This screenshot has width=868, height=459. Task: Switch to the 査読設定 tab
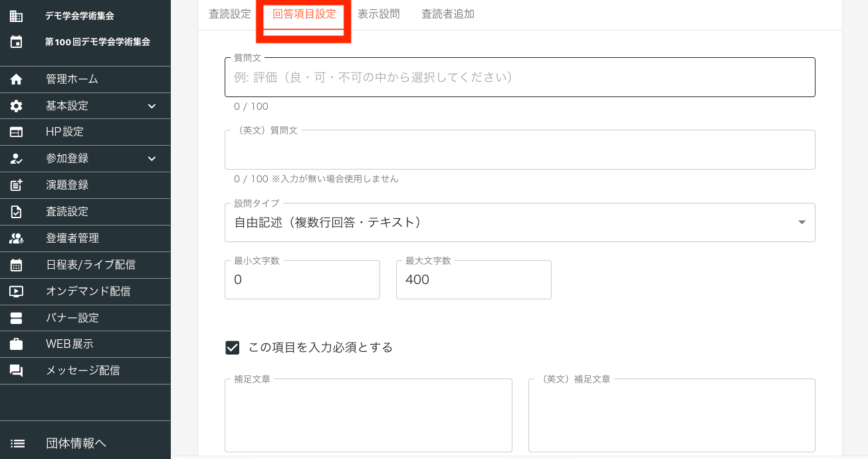pyautogui.click(x=230, y=14)
